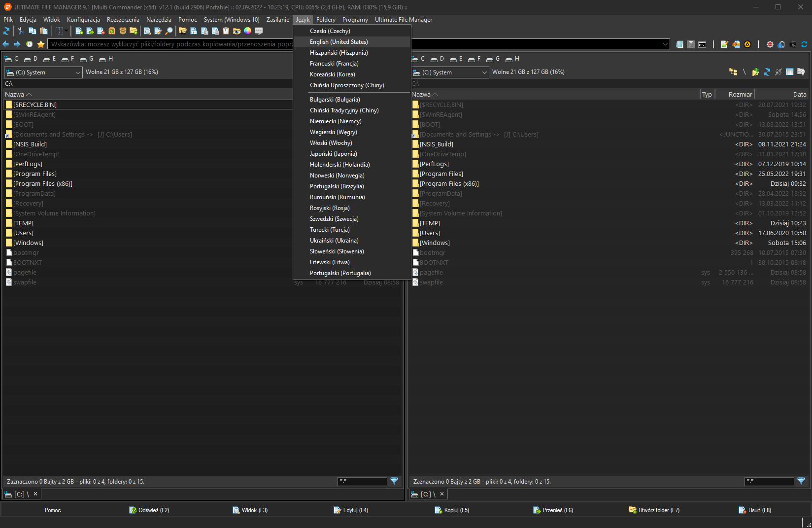Click the Przenieś (F6) button
This screenshot has width=812, height=528.
click(553, 510)
